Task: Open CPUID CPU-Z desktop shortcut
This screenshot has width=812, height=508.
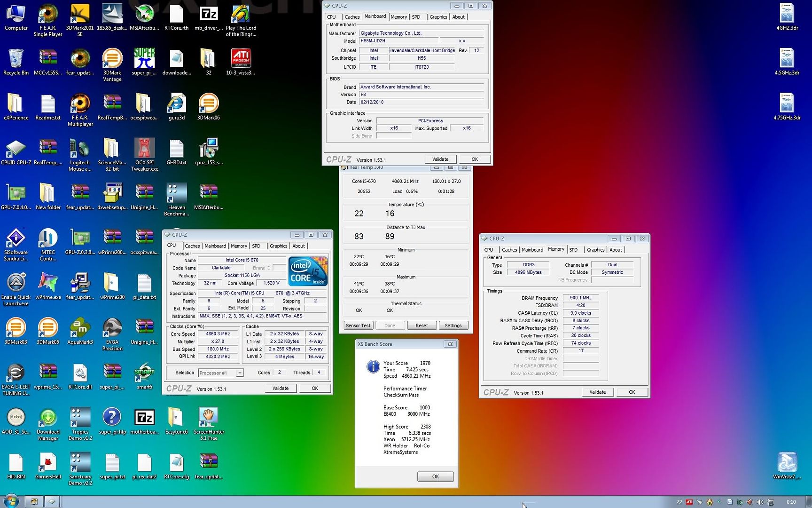Action: pyautogui.click(x=16, y=152)
